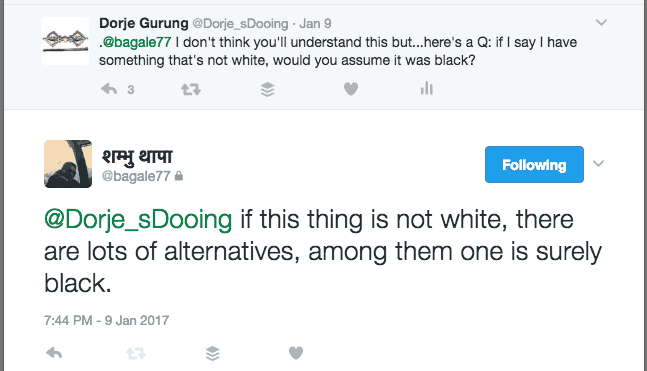Viewport: 647px width, 371px height.
Task: Like the tweet by bagale77
Action: click(x=295, y=353)
